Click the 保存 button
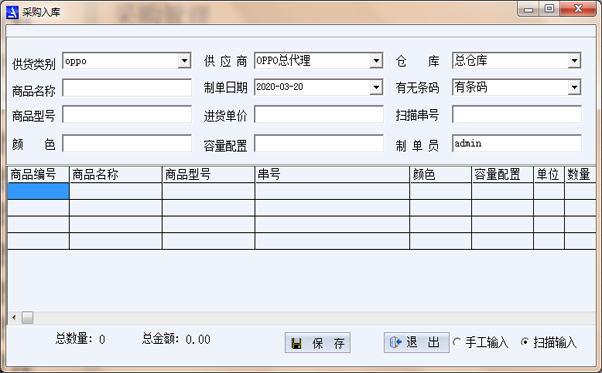The image size is (602, 373). click(318, 343)
